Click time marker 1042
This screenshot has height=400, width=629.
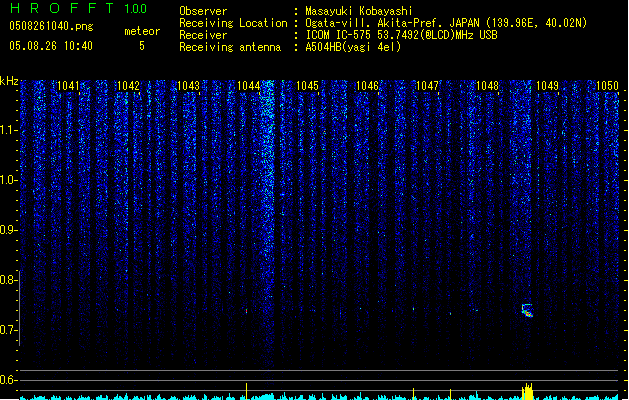pos(128,85)
